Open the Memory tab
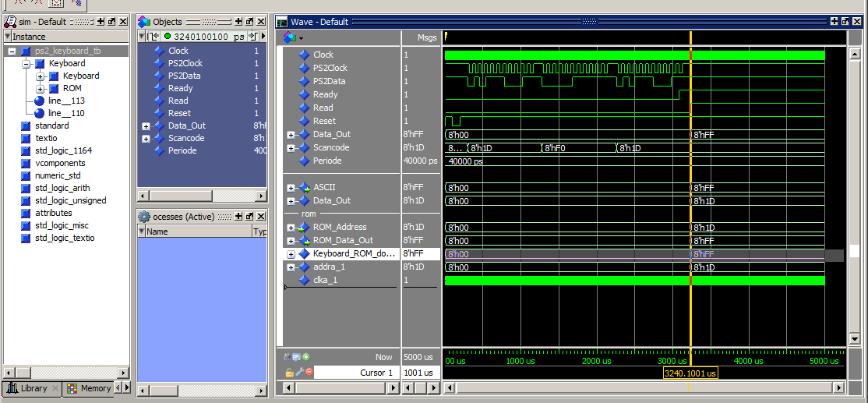This screenshot has height=403, width=868. 89,388
